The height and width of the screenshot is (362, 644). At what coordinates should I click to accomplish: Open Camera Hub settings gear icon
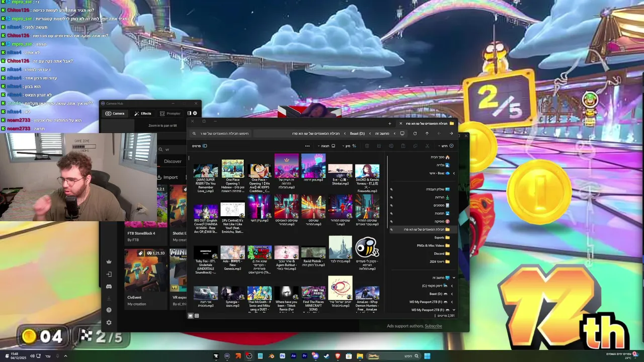(x=195, y=113)
